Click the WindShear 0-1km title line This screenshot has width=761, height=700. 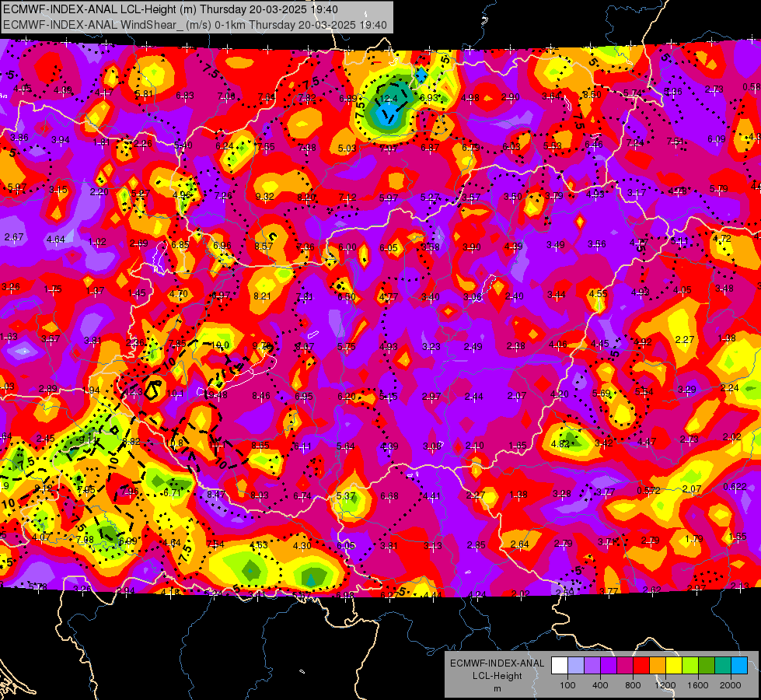(x=195, y=25)
